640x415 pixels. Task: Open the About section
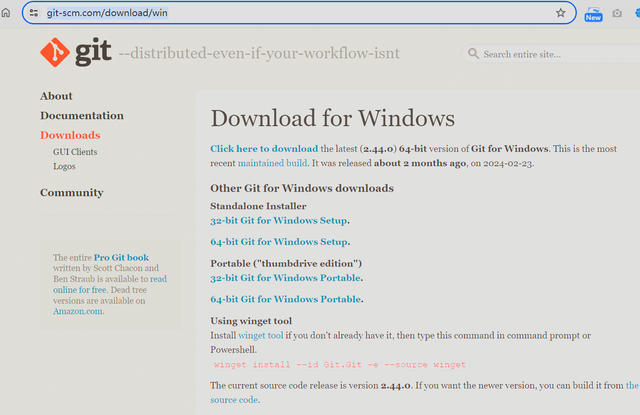point(56,96)
